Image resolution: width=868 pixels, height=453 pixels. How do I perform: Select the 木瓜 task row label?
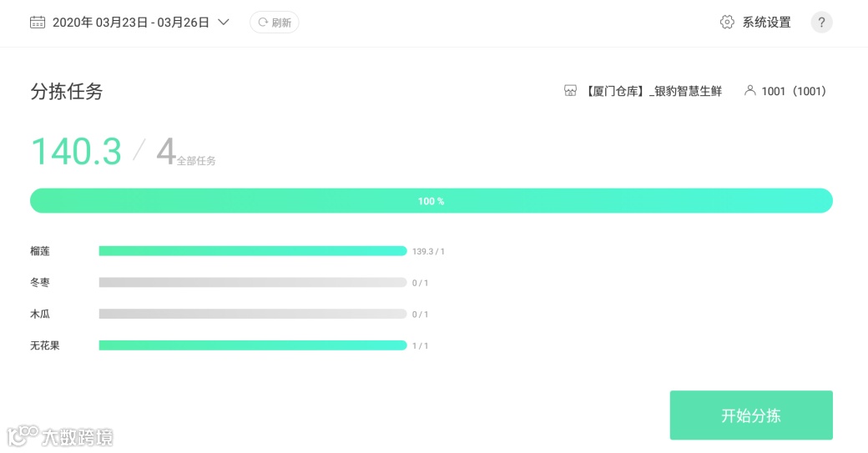tap(40, 315)
